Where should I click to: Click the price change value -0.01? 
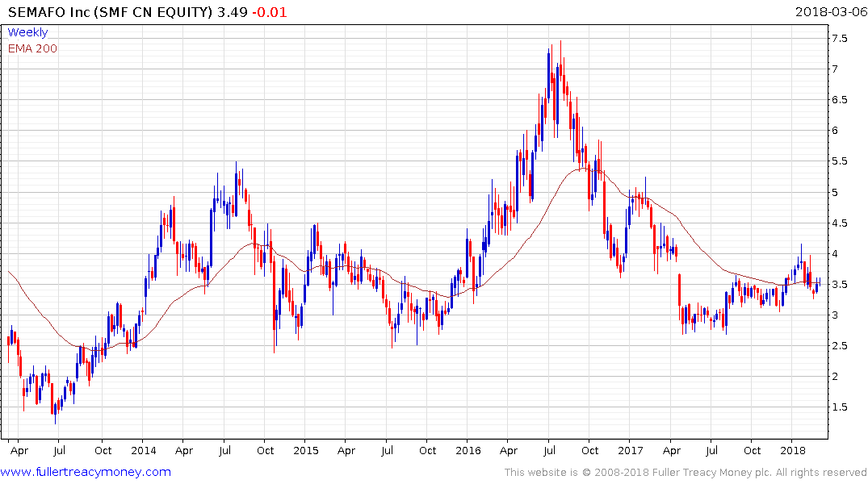pyautogui.click(x=270, y=12)
